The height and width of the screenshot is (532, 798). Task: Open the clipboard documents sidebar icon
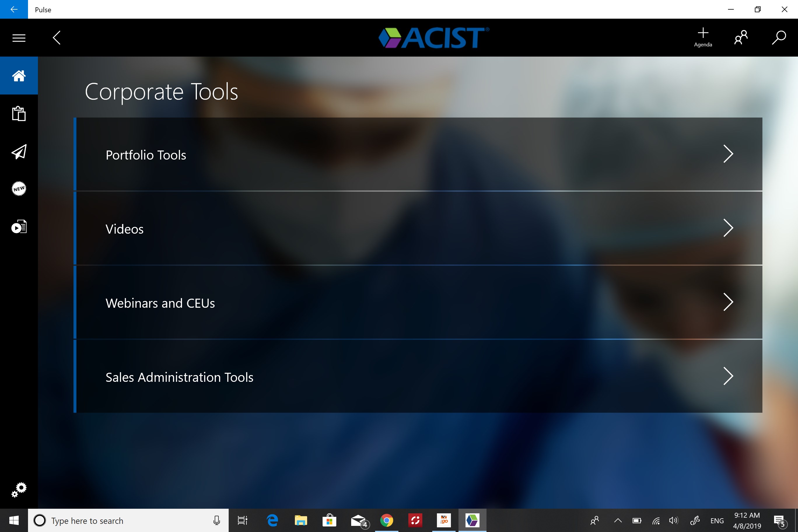tap(19, 114)
